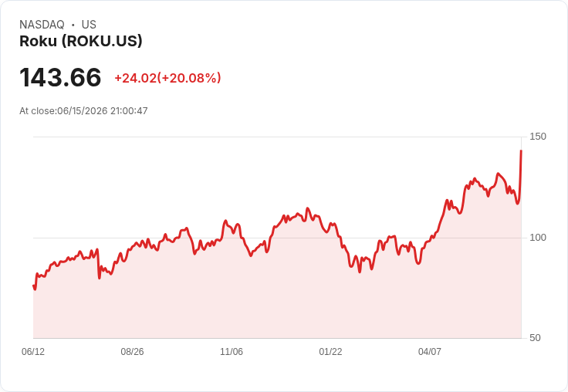Click the 06/12 date on the x-axis
Screen dimensions: 568x392
point(33,351)
